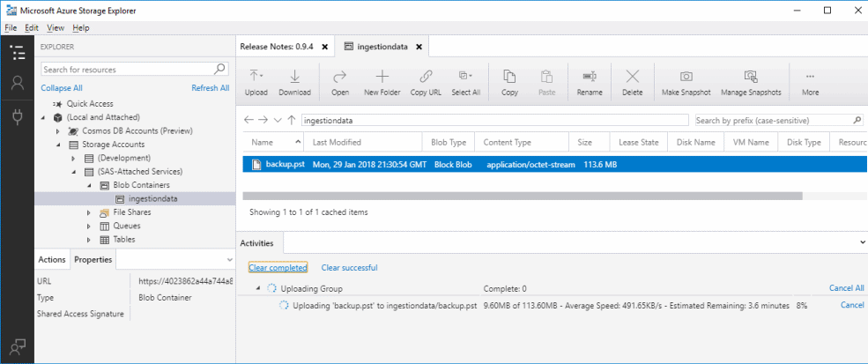Switch to Release Notes: 0.9.4 tab

[x=277, y=47]
